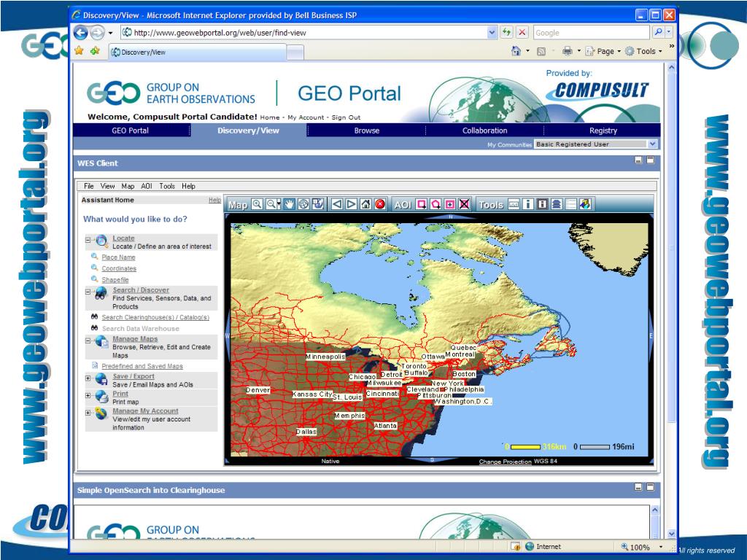Select the zoom out map tool
This screenshot has width=747, height=560.
pyautogui.click(x=271, y=204)
